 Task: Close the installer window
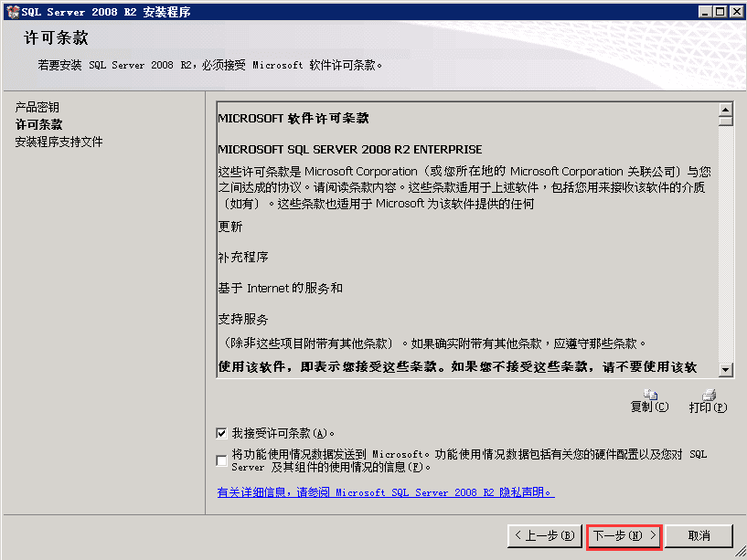(x=736, y=12)
